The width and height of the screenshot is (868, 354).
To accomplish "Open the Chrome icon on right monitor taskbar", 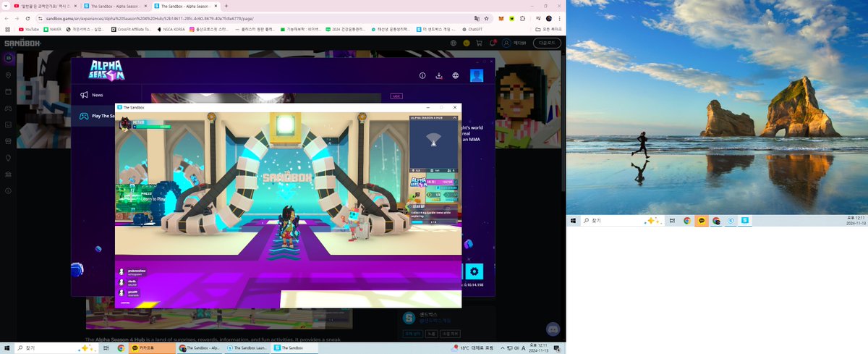I will click(686, 220).
